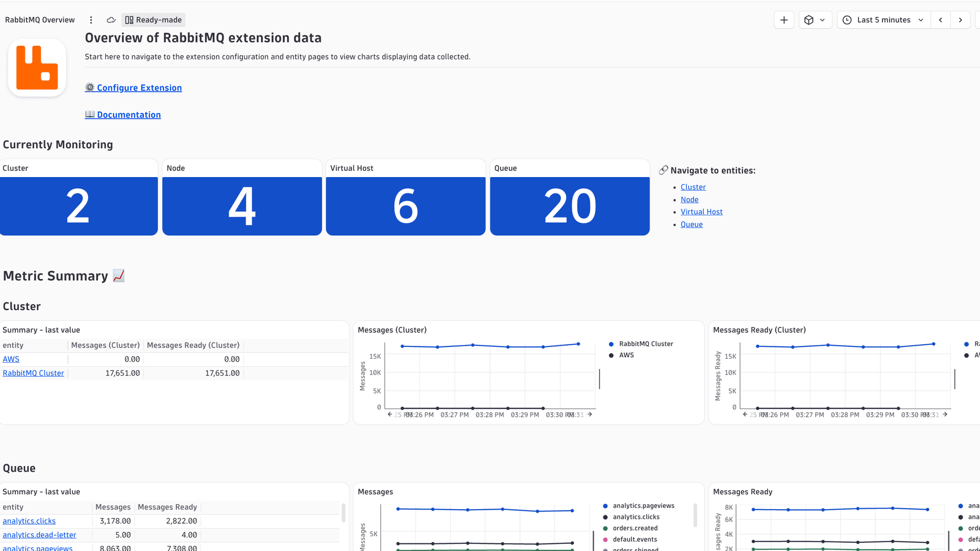Pan Messages (Cluster) chart right with arrow
This screenshot has width=980, height=551.
point(590,414)
